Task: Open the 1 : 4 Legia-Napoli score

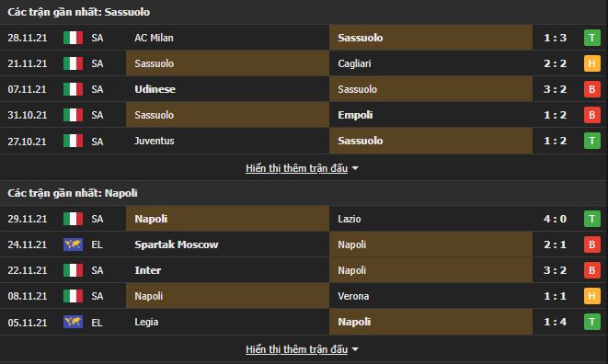Action: coord(555,322)
